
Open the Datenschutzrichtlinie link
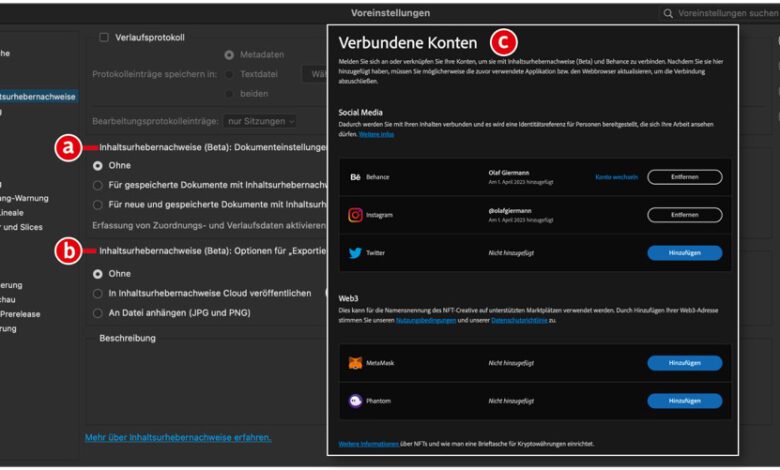point(519,320)
